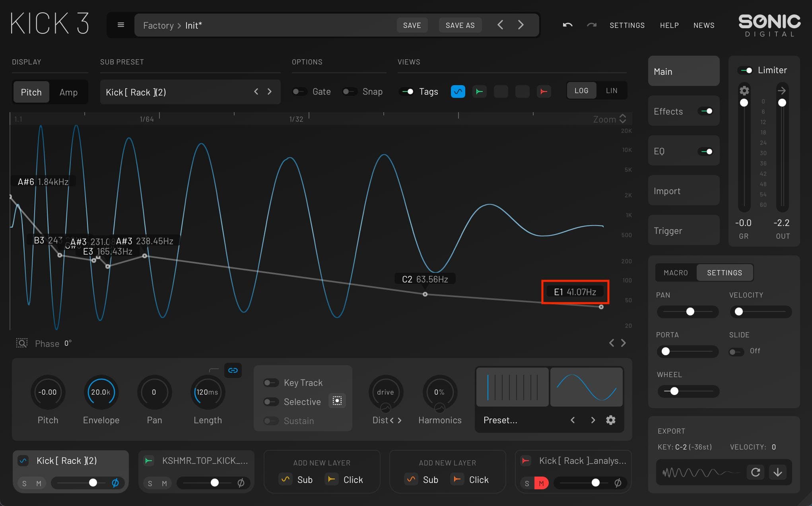Click the right arrow under the graph
Image resolution: width=812 pixels, height=506 pixels.
click(624, 343)
